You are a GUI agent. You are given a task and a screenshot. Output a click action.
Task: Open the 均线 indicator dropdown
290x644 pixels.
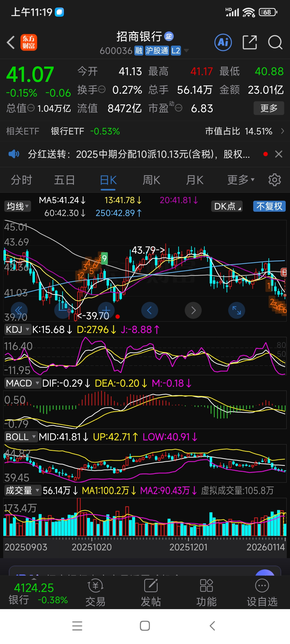[17, 206]
